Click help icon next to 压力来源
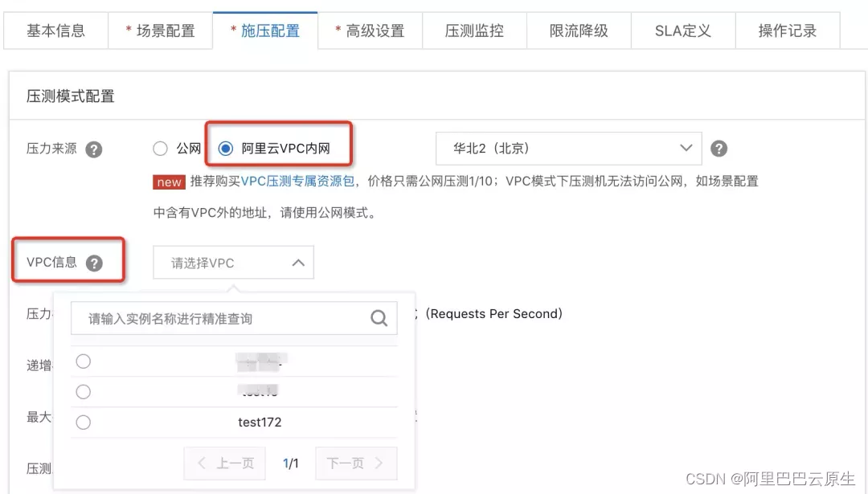The width and height of the screenshot is (868, 494). (93, 149)
